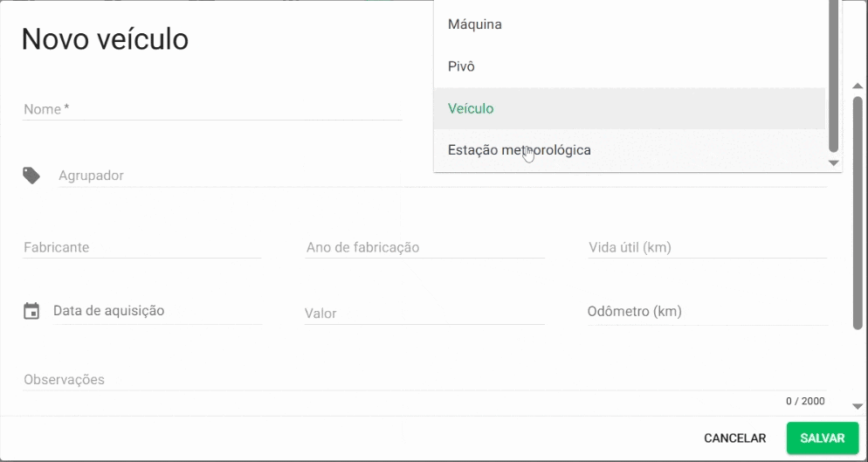This screenshot has height=462, width=868.
Task: Open the Agrupador field
Action: pyautogui.click(x=227, y=176)
